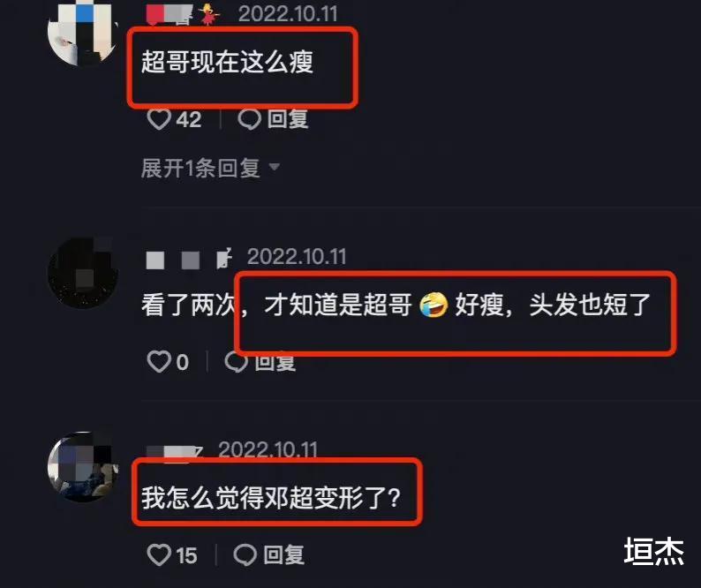This screenshot has height=588, width=701.
Task: Click first commenter's username with dancer emoji
Action: pyautogui.click(x=184, y=14)
